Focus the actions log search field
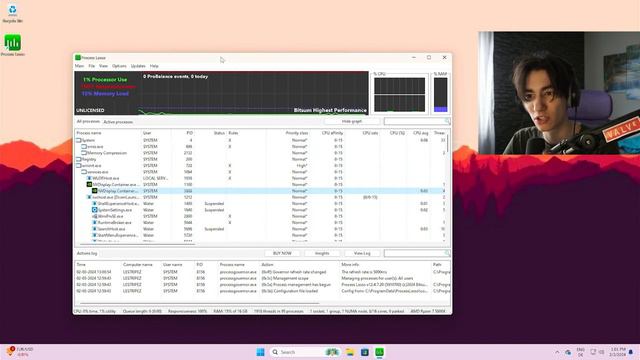Viewport: 640px width, 360px height. [414, 253]
